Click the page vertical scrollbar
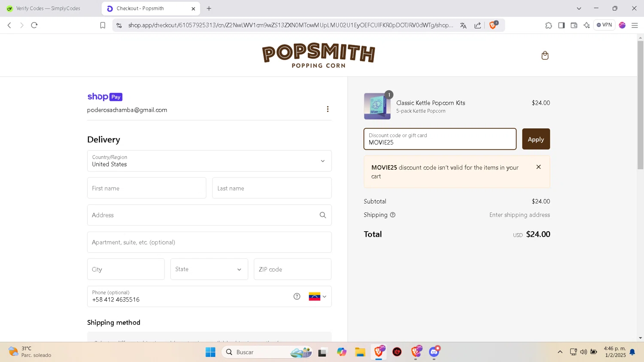The width and height of the screenshot is (644, 362). point(640,105)
